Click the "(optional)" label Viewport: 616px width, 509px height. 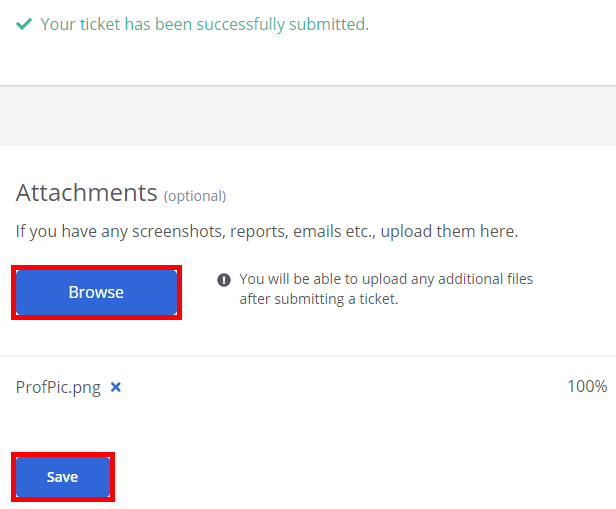tap(195, 196)
